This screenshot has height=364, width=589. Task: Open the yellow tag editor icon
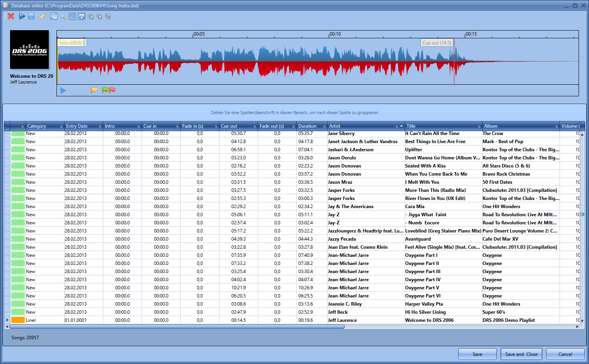point(43,16)
